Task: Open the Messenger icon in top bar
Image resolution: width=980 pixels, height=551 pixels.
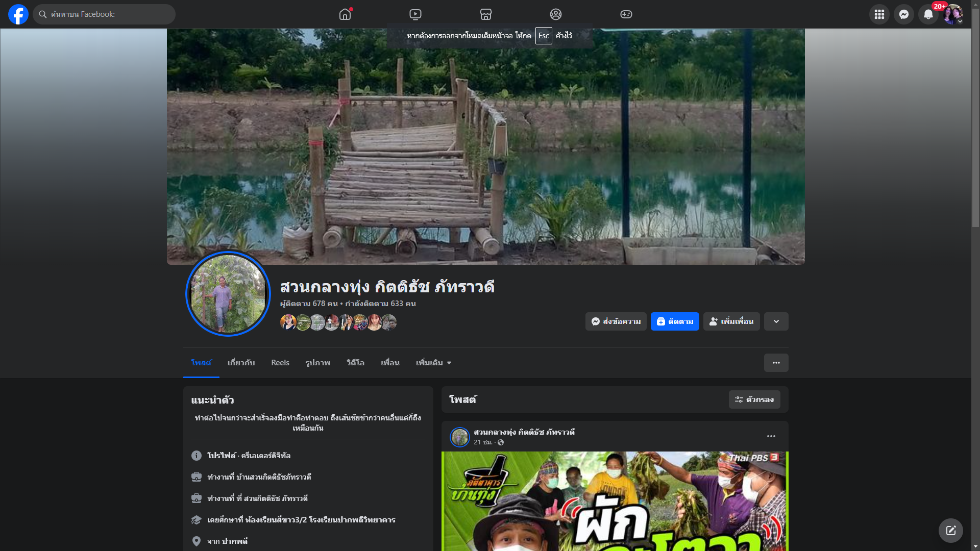Action: click(903, 14)
